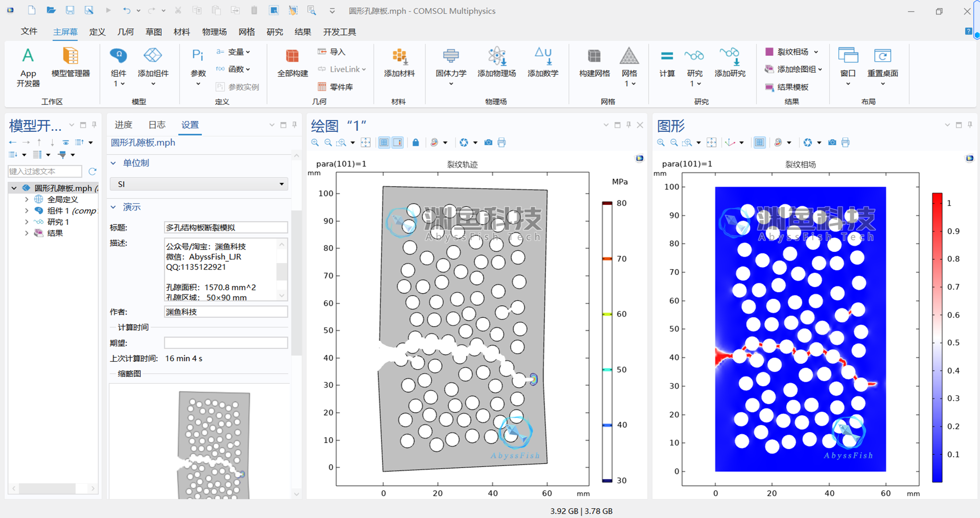Click the 函数 button in 定义 group
The image size is (980, 518).
(x=233, y=69)
